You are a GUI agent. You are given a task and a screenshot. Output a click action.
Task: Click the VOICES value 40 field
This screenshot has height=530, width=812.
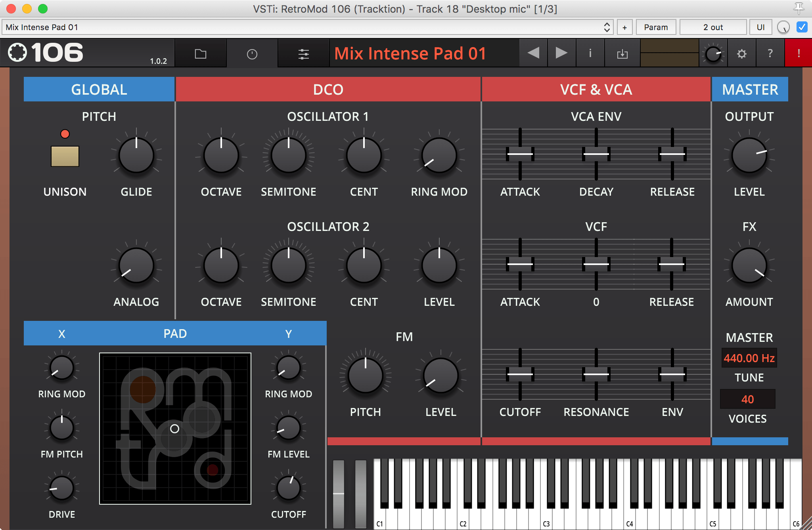coord(748,399)
